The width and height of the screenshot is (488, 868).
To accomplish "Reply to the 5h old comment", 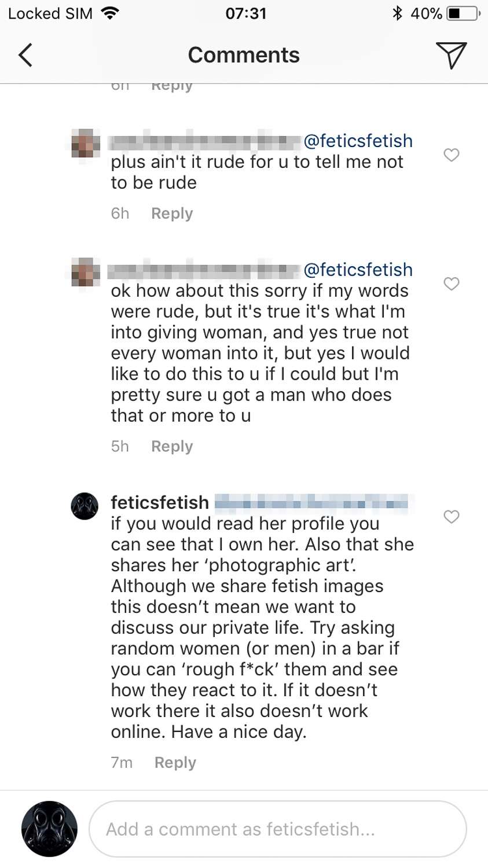I will click(x=172, y=447).
